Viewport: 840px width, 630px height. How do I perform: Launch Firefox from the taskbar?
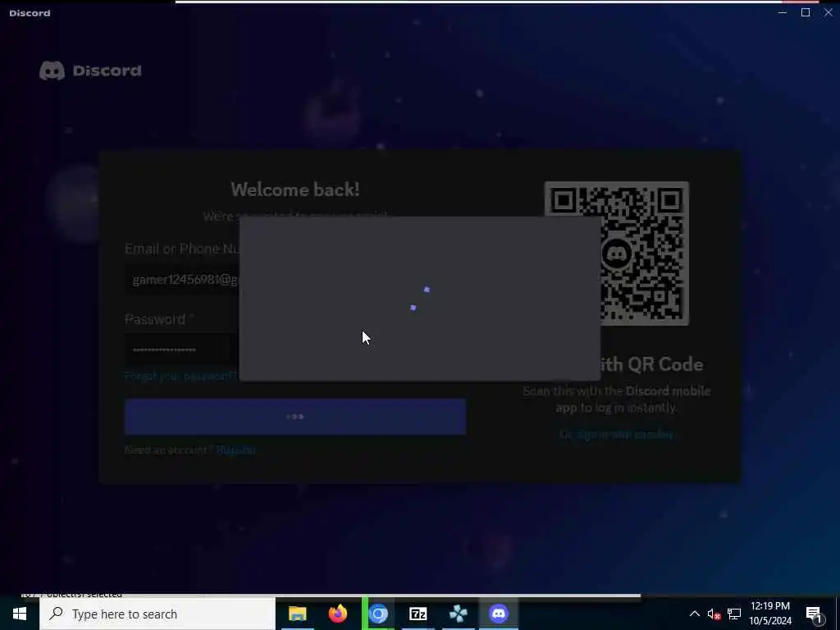337,614
